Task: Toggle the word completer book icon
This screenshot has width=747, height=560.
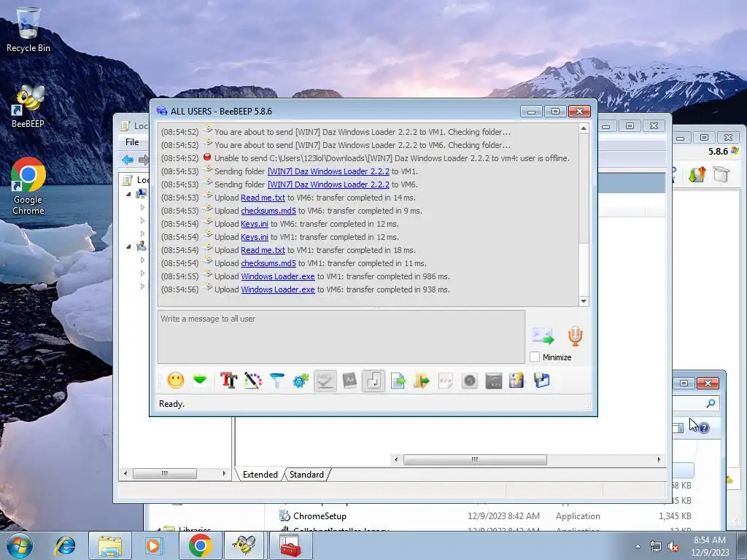Action: click(349, 381)
